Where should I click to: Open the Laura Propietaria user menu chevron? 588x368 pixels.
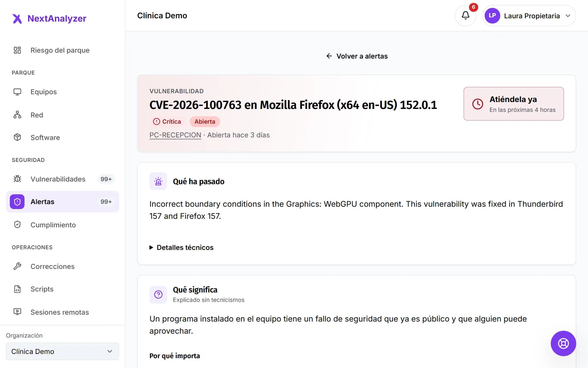(x=568, y=16)
